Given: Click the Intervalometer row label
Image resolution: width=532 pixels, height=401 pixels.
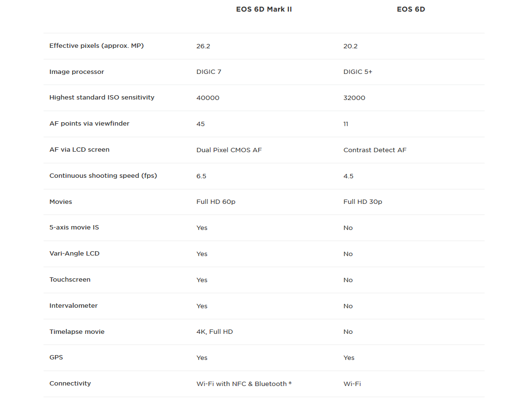Looking at the screenshot, I should (x=74, y=306).
